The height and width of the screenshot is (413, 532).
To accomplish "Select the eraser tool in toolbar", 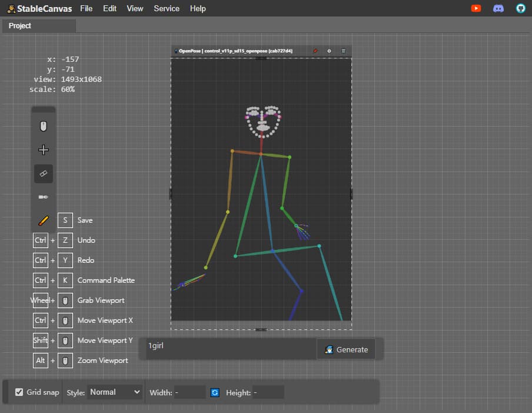I will point(43,174).
